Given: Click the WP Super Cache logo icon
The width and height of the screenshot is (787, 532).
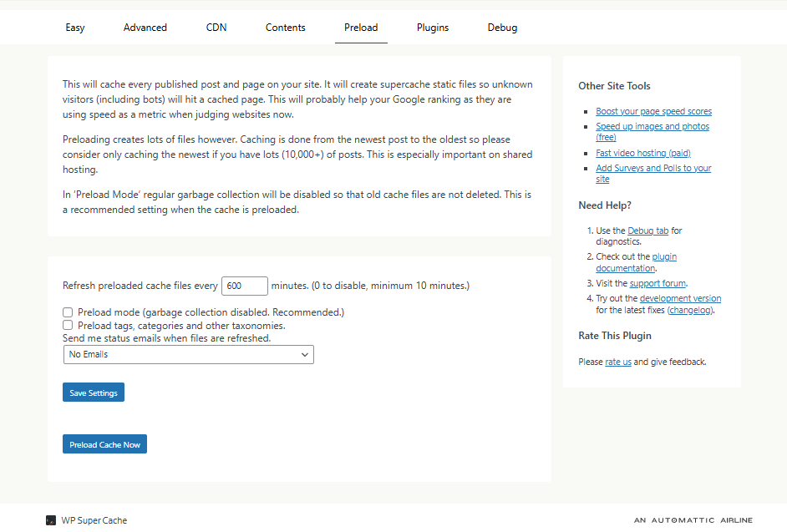Looking at the screenshot, I should 51,520.
